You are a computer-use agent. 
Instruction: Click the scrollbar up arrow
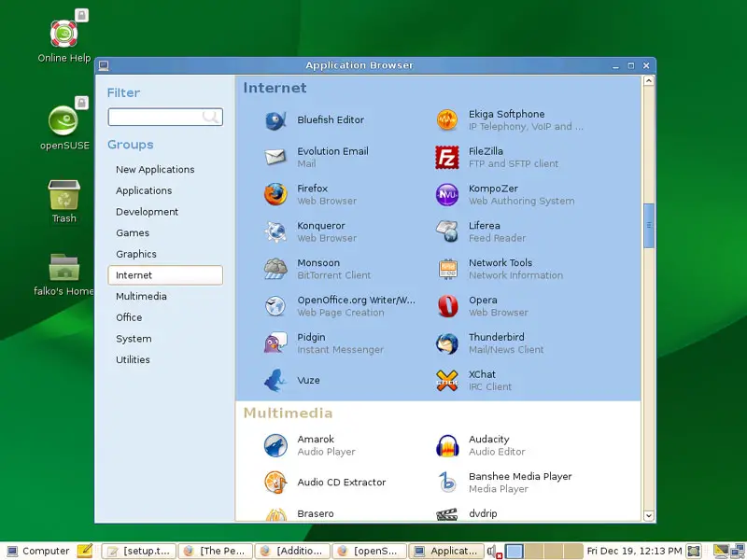[648, 81]
